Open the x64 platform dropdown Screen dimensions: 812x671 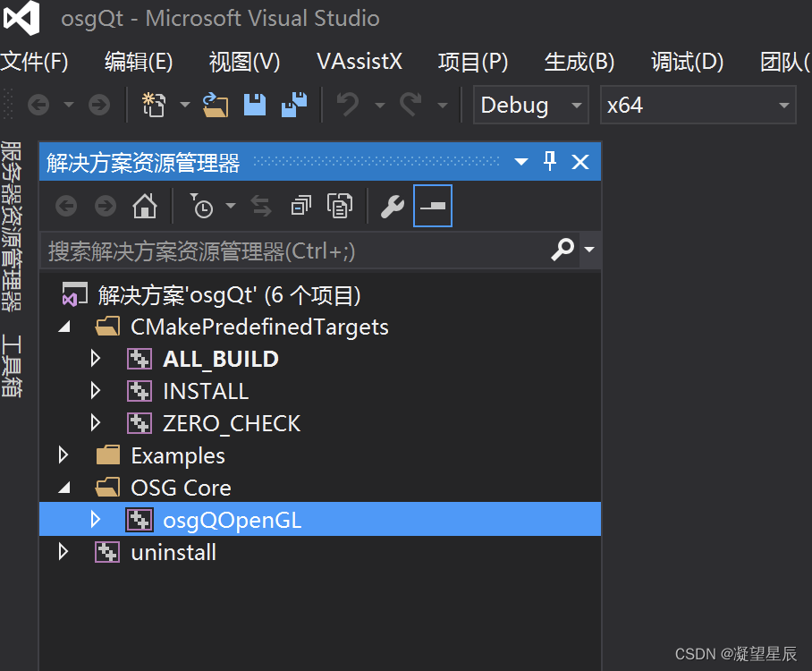coord(698,106)
